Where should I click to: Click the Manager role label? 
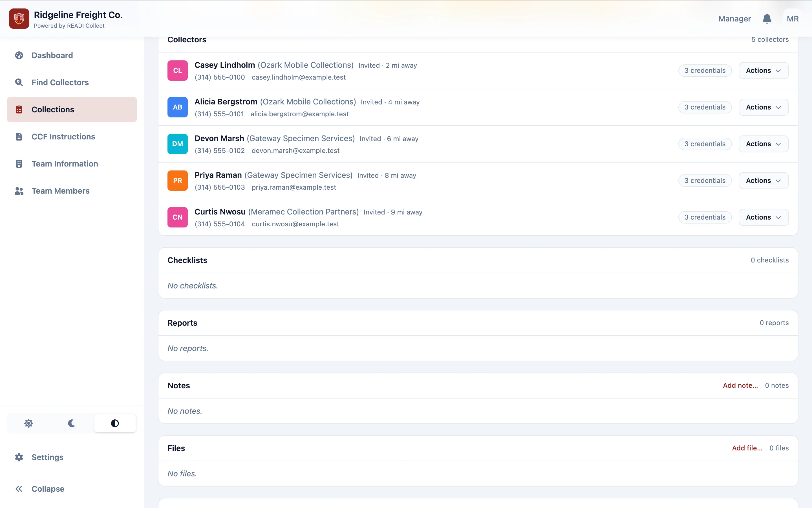point(734,19)
